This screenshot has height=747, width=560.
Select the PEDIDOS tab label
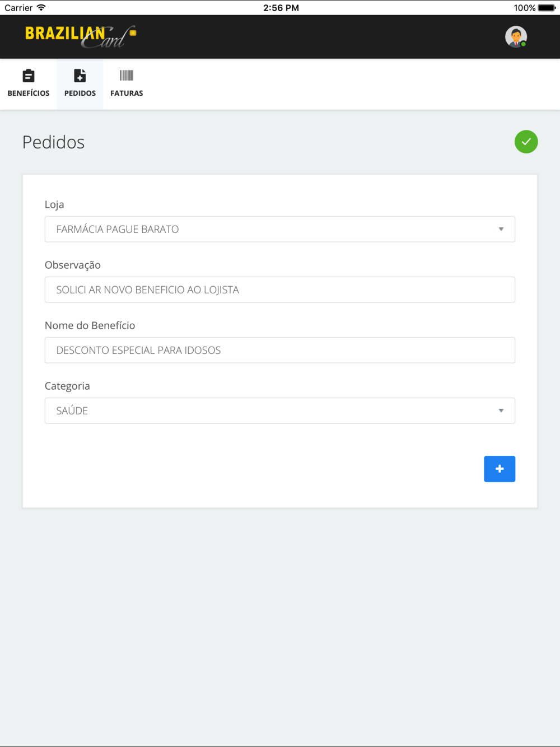pos(80,94)
